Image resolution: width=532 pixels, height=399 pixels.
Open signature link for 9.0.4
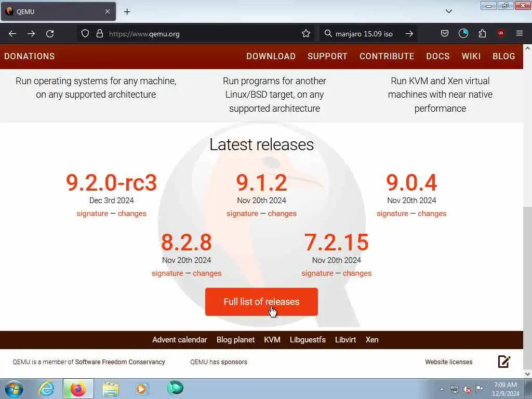[x=392, y=214]
